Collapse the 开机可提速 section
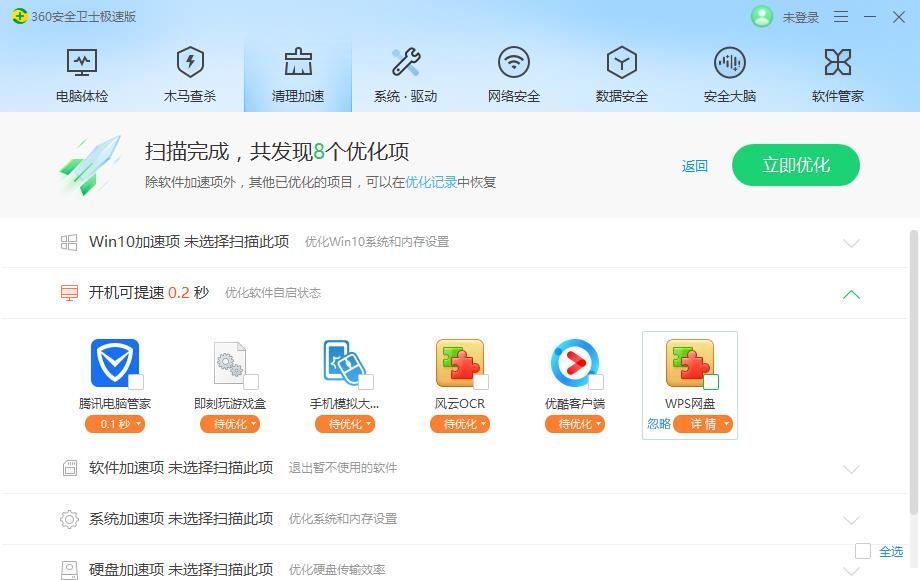The width and height of the screenshot is (920, 580). coord(851,294)
